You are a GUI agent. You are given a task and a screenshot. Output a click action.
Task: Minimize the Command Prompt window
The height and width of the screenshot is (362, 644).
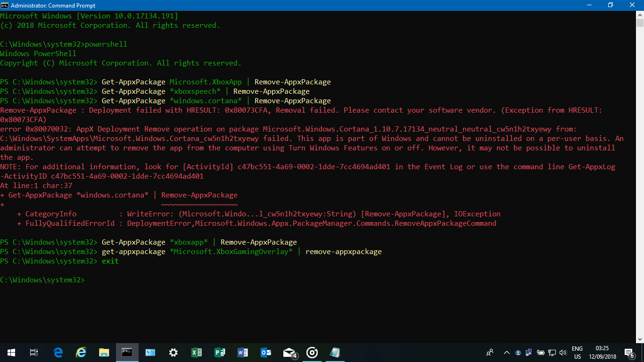click(589, 5)
